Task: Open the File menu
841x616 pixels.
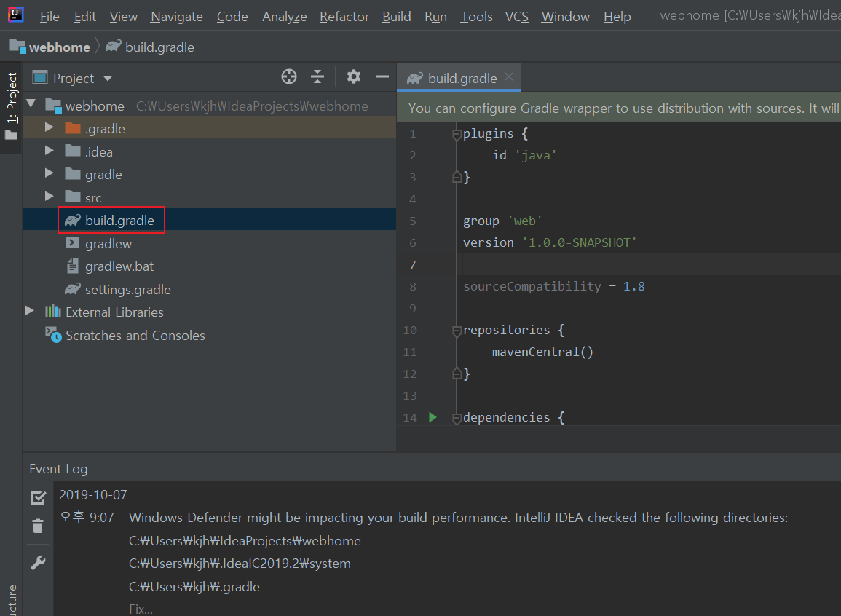Action: coord(50,17)
